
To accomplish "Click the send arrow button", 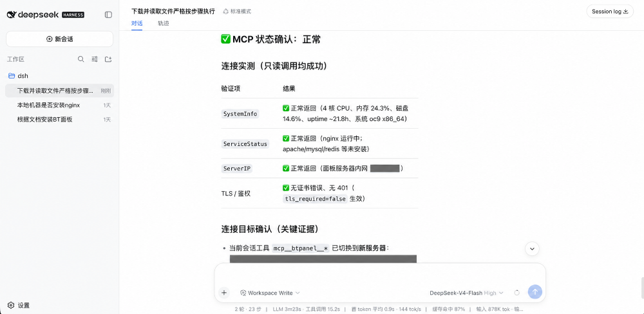I will [x=535, y=292].
